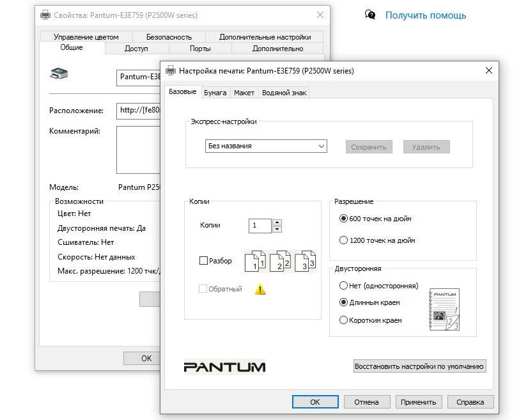Screen dimensions: 528x420
Task: Click the Применить button
Action: click(419, 402)
